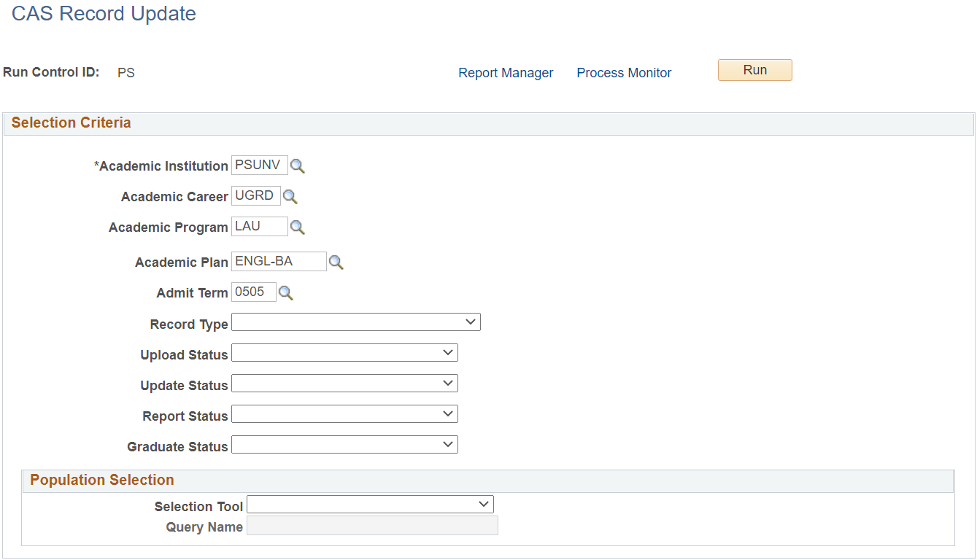Focus the Academic Program field
977x560 pixels.
click(x=260, y=227)
